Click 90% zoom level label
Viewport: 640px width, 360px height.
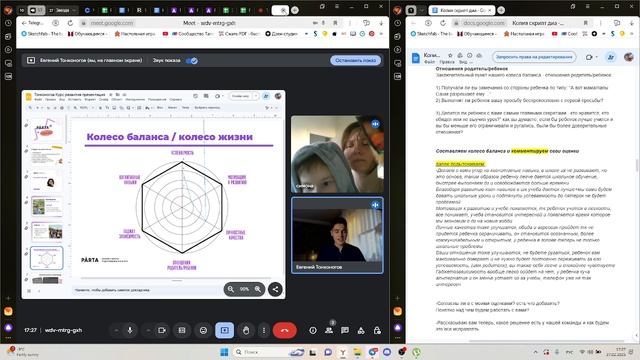coord(244,289)
